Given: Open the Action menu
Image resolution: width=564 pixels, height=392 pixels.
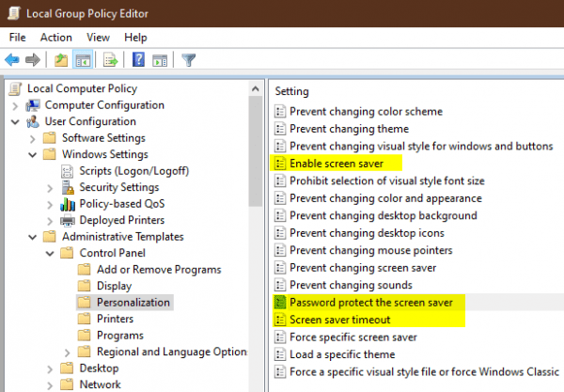Looking at the screenshot, I should pyautogui.click(x=55, y=37).
